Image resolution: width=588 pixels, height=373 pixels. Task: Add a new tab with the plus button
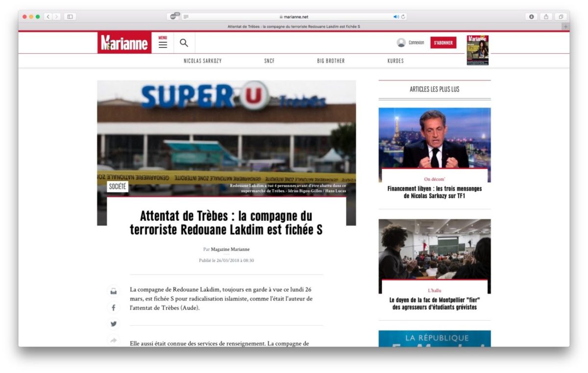point(566,26)
